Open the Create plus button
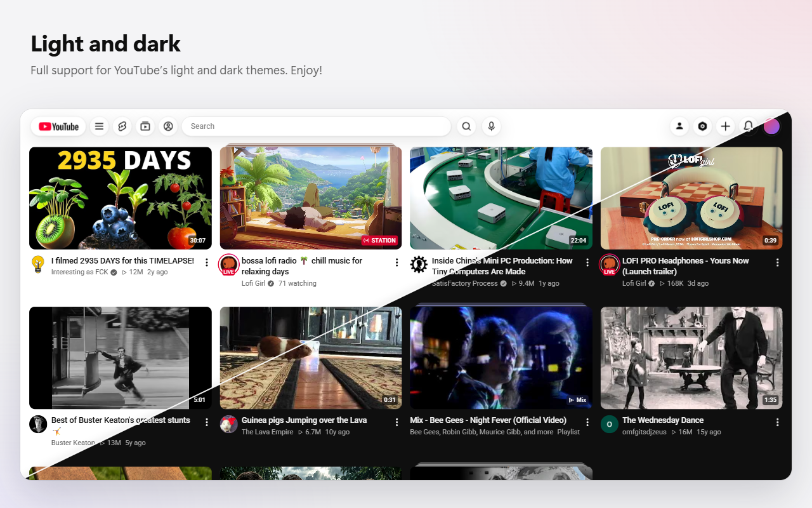The height and width of the screenshot is (508, 812). point(725,126)
